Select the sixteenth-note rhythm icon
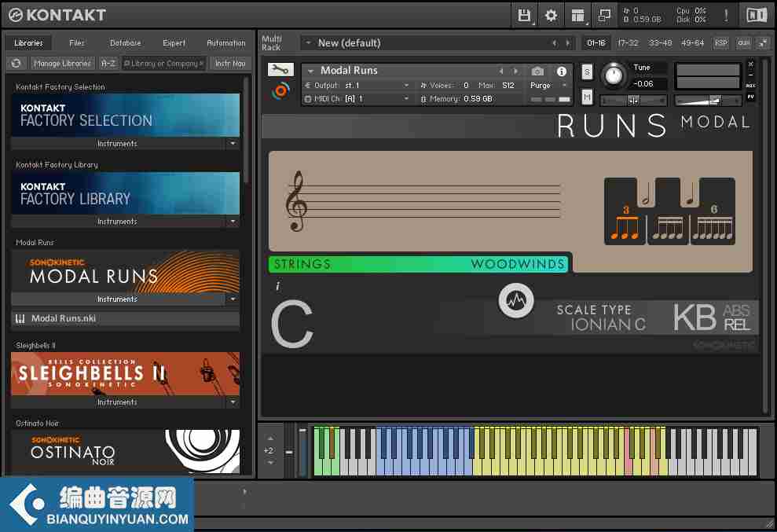Screen dimensions: 777x532 tap(668, 227)
